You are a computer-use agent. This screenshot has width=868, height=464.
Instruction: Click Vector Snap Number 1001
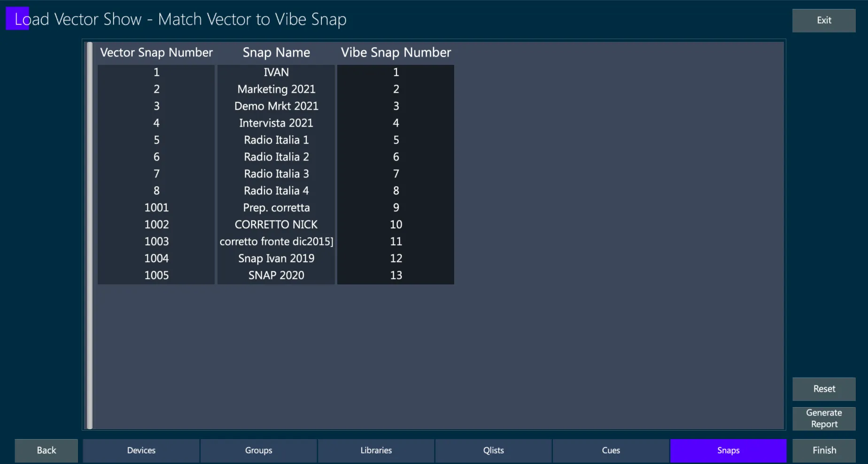(156, 208)
